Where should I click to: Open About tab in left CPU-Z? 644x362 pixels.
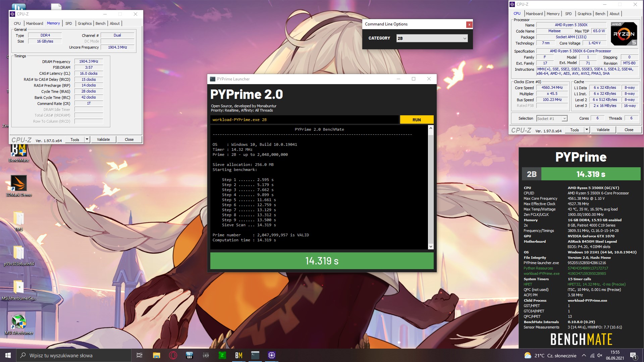point(115,23)
